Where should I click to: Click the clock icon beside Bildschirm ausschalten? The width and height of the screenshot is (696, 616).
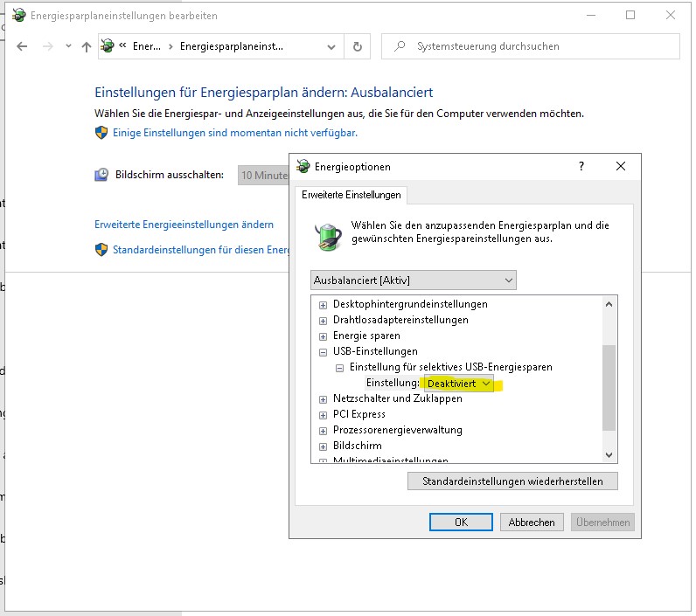[x=101, y=175]
